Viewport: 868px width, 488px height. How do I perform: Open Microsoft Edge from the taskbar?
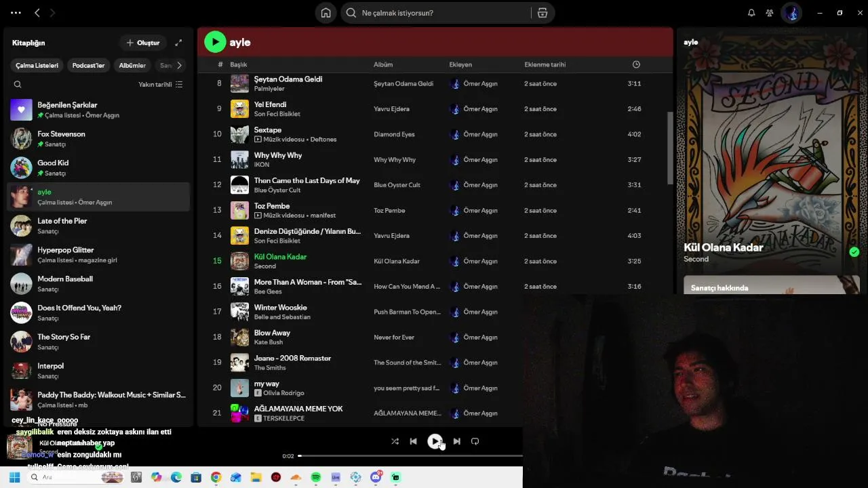[x=176, y=477]
